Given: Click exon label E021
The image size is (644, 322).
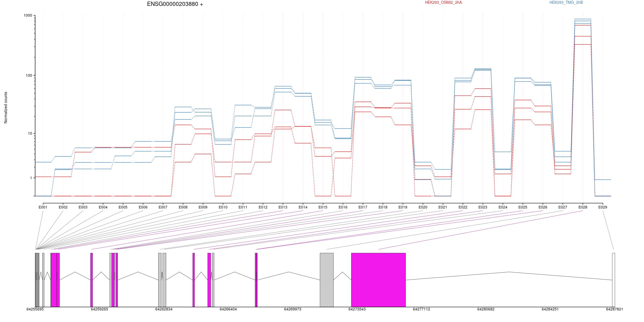Looking at the screenshot, I should click(x=443, y=207).
